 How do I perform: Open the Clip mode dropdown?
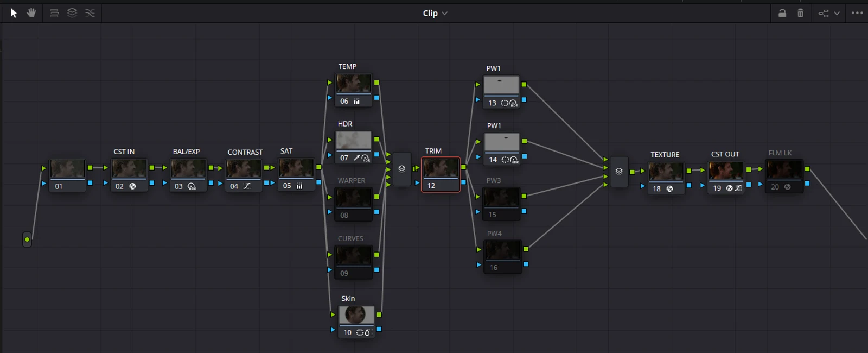pos(435,13)
